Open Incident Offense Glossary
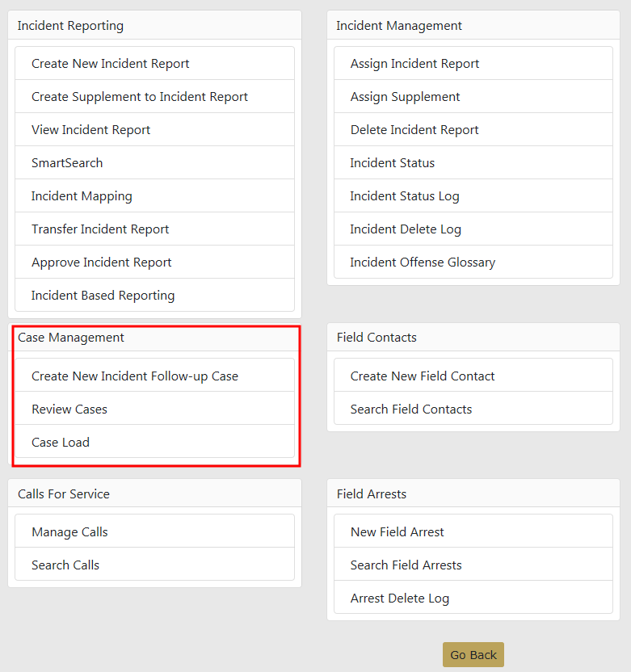Viewport: 631px width, 672px height. pyautogui.click(x=423, y=262)
